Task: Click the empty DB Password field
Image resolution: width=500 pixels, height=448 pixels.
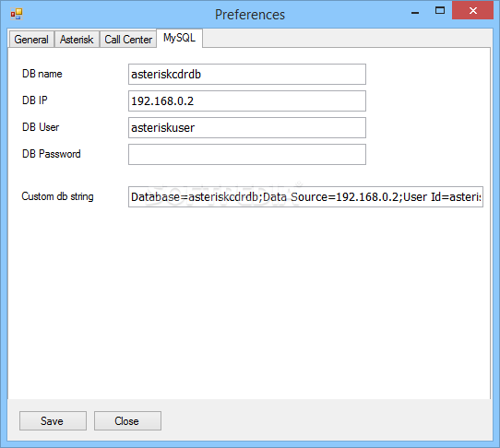Action: [x=247, y=155]
